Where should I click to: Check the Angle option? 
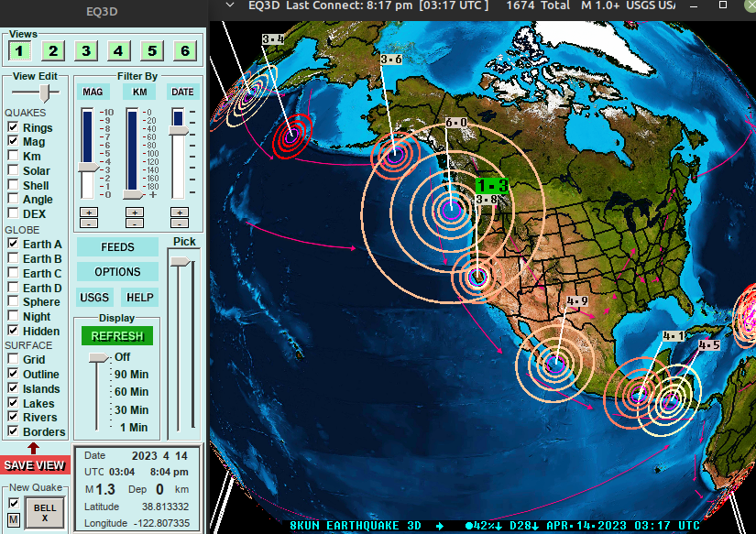coord(13,199)
